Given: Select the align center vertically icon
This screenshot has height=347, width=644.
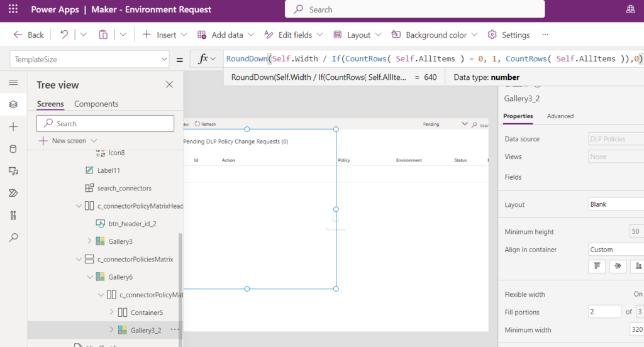Looking at the screenshot, I should [x=618, y=266].
